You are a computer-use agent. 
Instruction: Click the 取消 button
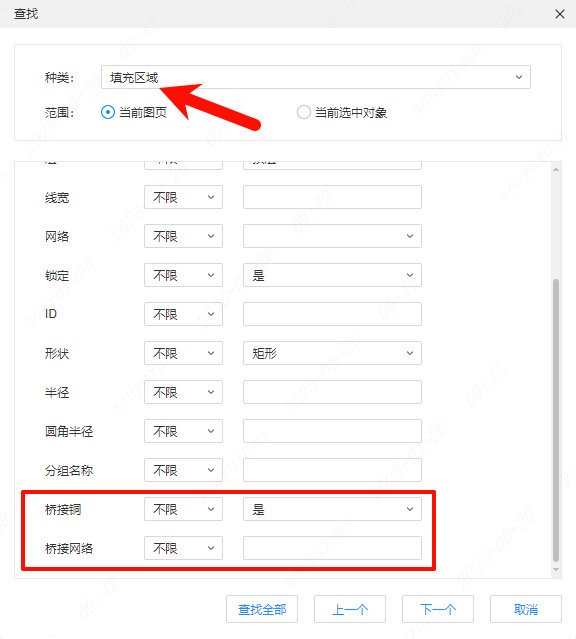click(x=526, y=609)
